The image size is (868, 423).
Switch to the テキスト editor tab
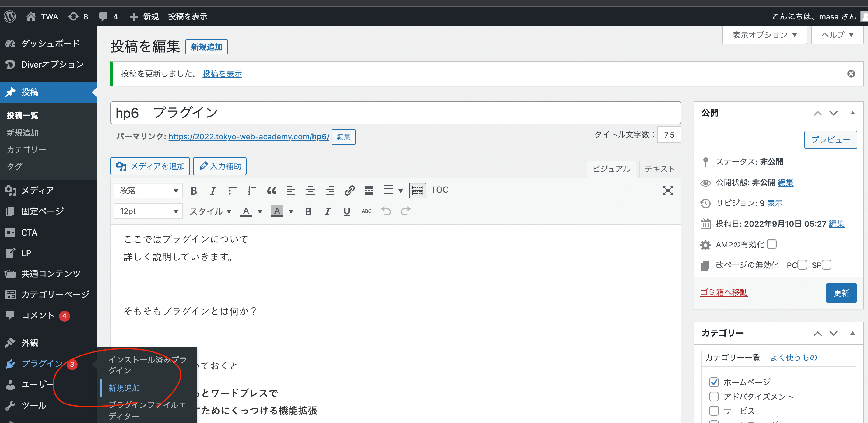[660, 169]
